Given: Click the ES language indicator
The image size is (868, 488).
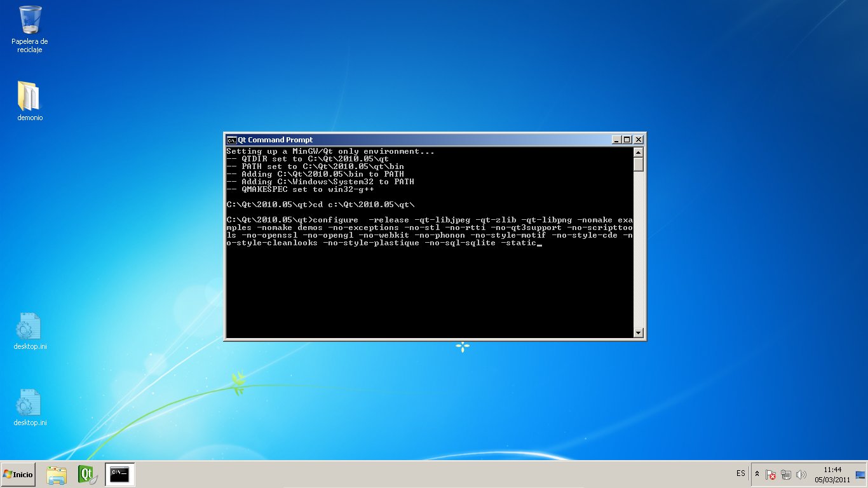Looking at the screenshot, I should point(741,473).
